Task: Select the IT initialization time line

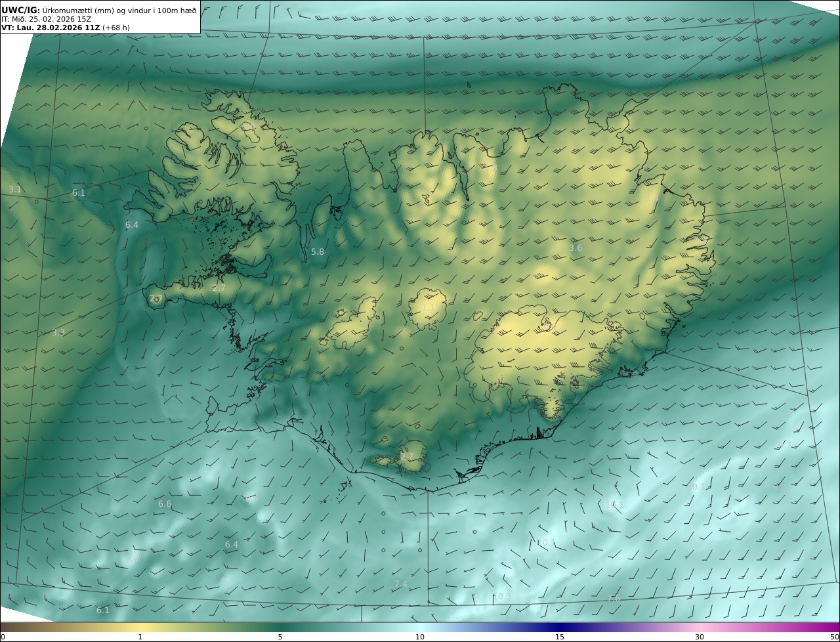Action: pos(46,19)
